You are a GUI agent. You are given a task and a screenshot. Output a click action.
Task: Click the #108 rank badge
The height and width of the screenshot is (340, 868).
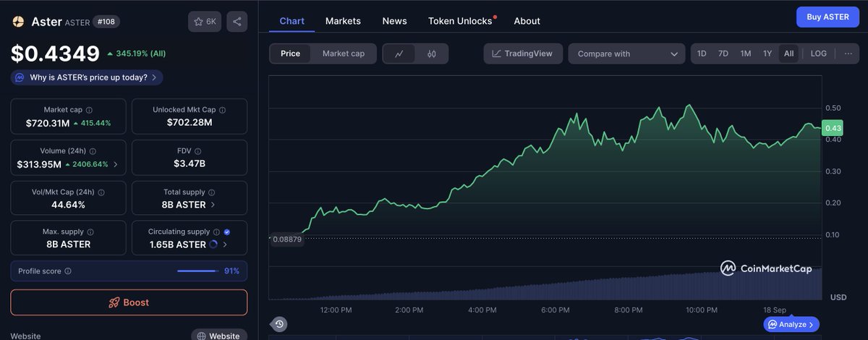pyautogui.click(x=107, y=22)
